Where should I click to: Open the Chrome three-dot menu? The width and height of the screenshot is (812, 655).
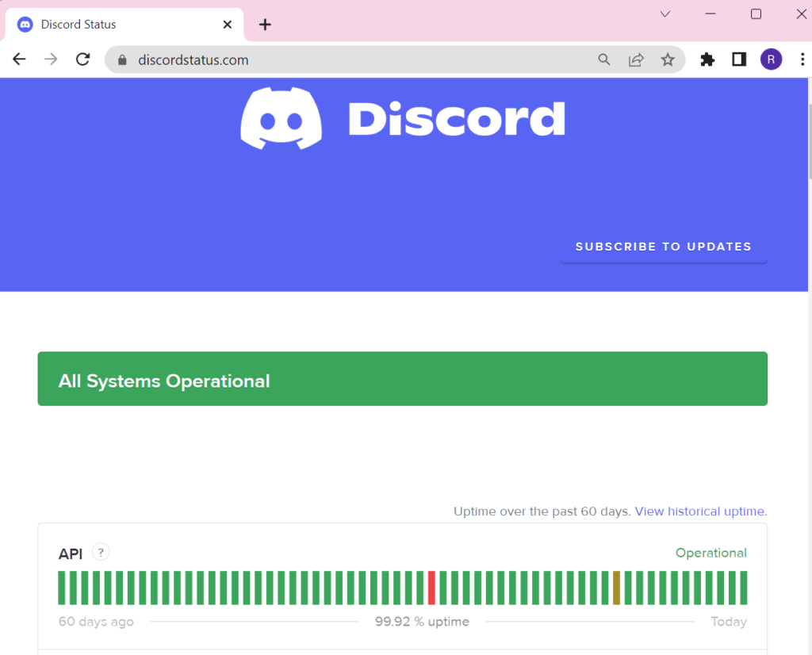(x=802, y=59)
